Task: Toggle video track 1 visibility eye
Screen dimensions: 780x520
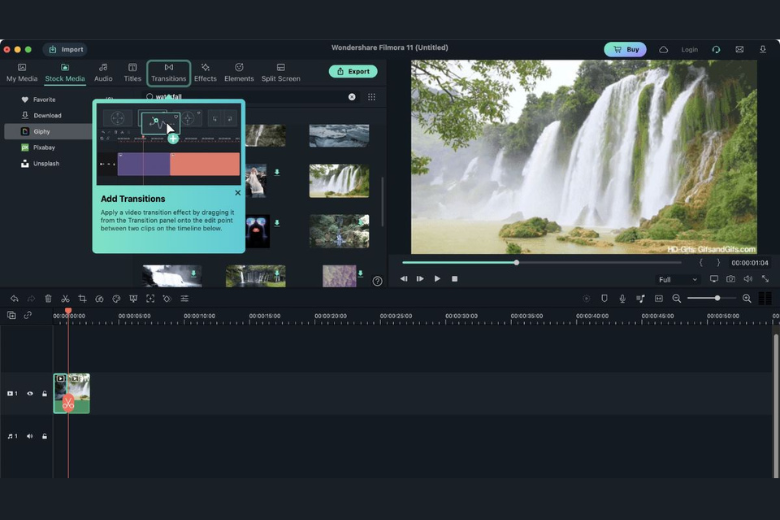Action: [x=30, y=394]
